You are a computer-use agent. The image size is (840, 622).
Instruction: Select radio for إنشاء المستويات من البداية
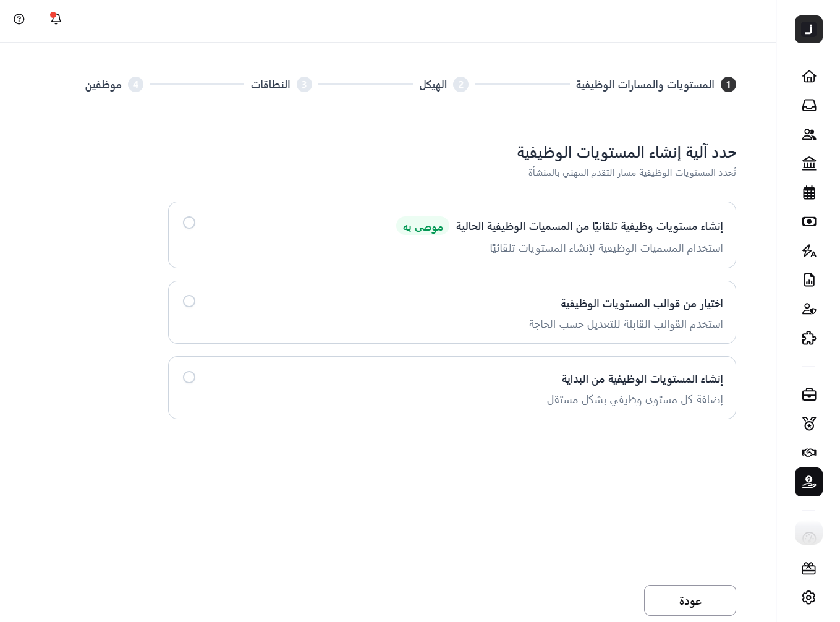click(x=189, y=377)
